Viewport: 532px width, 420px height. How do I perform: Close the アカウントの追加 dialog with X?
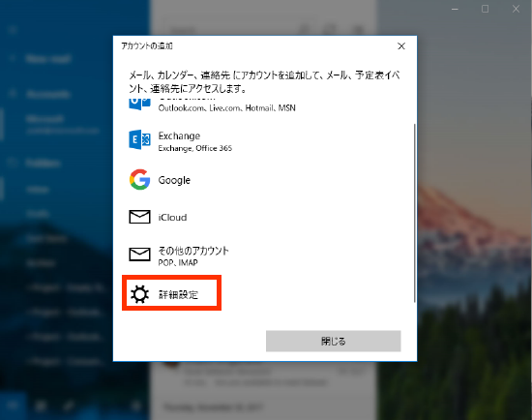pos(401,46)
